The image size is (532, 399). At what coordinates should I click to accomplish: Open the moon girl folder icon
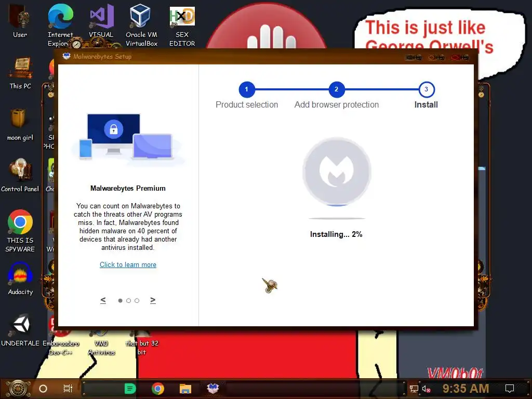point(20,124)
